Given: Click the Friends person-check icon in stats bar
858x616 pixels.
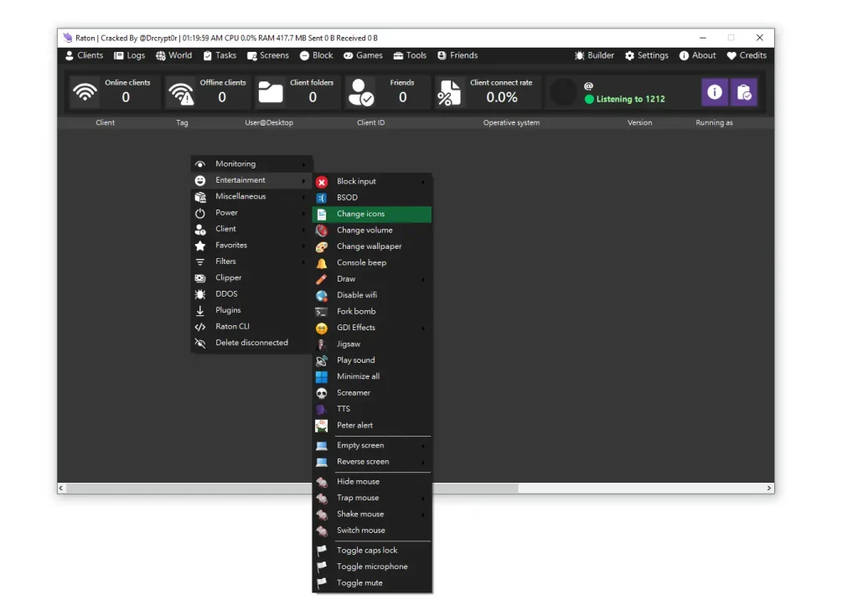Looking at the screenshot, I should coord(361,92).
